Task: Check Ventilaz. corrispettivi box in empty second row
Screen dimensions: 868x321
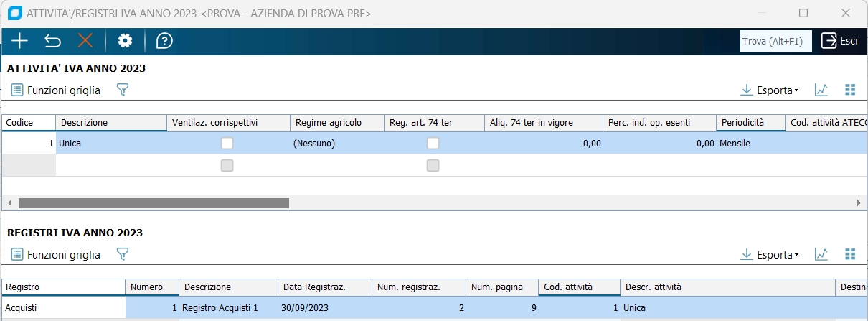Action: coord(227,165)
